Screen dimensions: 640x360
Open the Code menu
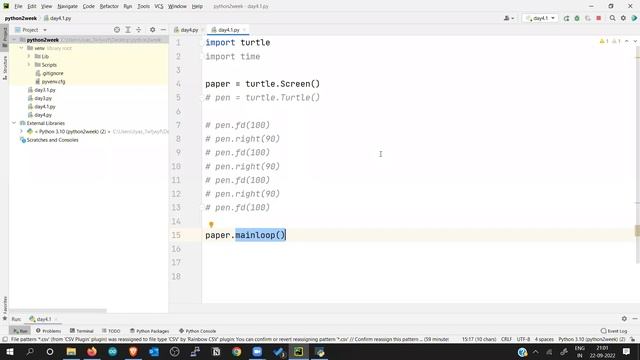89,6
